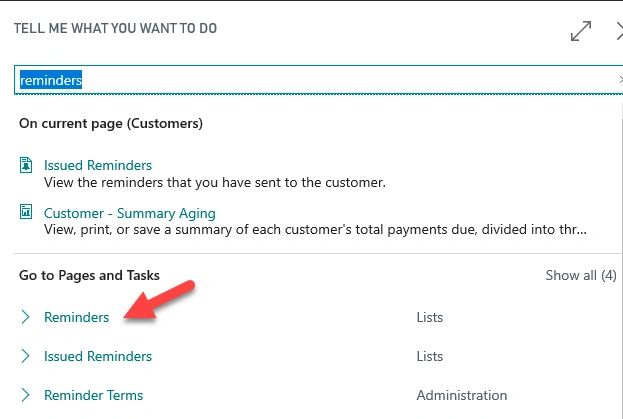Go to the Reminders list page
623x419 pixels.
(x=76, y=318)
